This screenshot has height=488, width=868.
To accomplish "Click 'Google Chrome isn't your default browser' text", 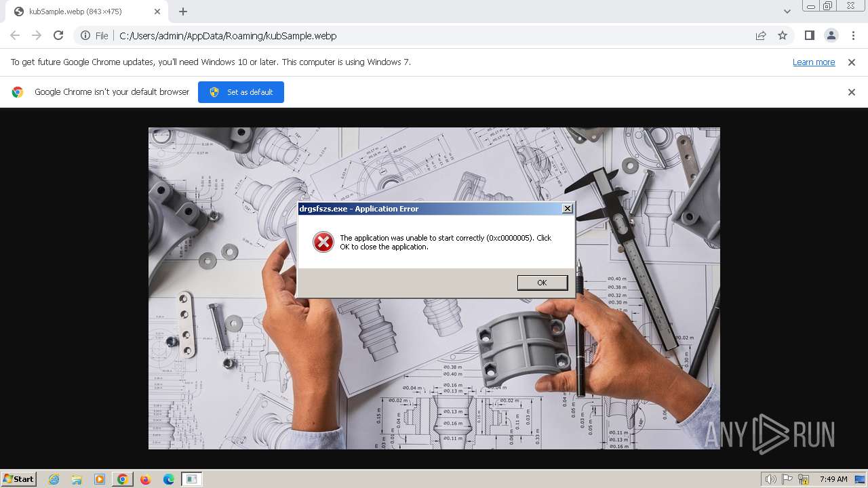I will [112, 92].
